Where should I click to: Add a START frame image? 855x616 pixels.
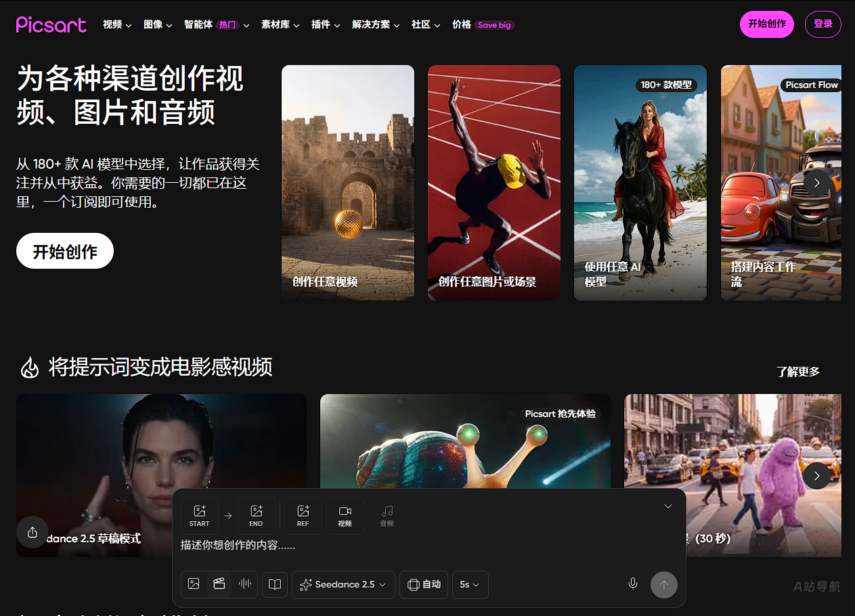click(x=200, y=516)
